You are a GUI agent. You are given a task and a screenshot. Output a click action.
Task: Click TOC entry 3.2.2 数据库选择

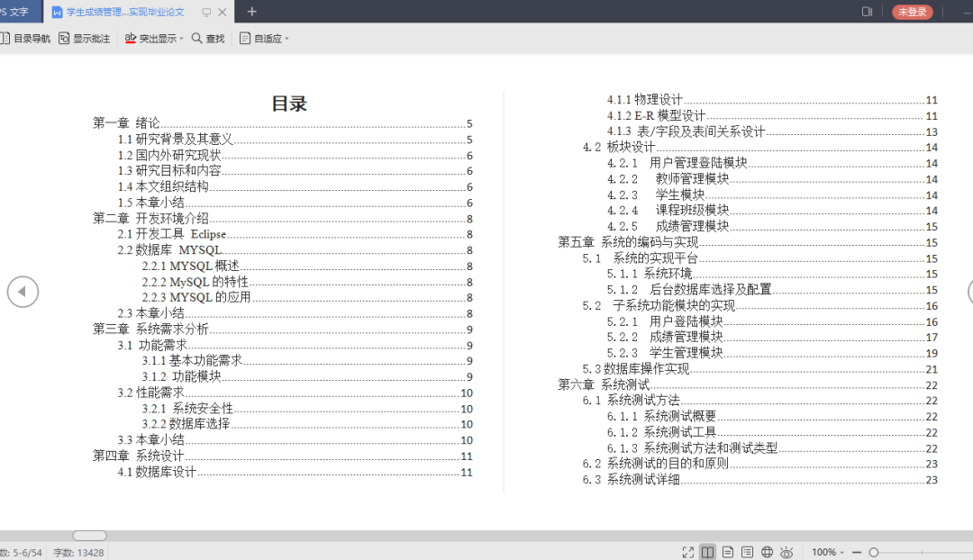tap(307, 424)
